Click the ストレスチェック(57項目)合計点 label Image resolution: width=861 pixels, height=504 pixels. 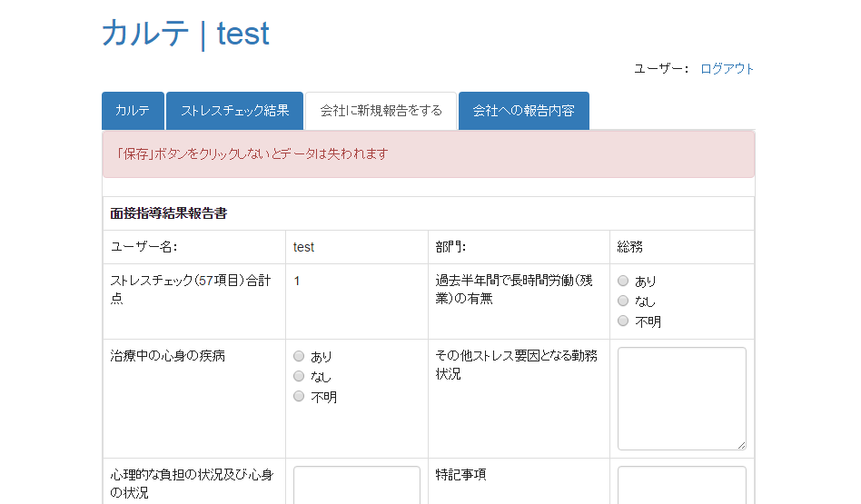pyautogui.click(x=191, y=290)
